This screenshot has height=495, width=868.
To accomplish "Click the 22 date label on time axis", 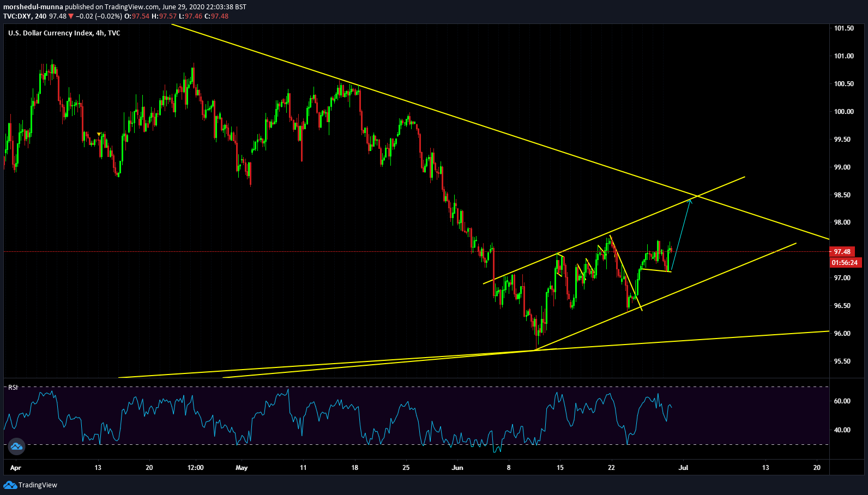I will pos(611,468).
